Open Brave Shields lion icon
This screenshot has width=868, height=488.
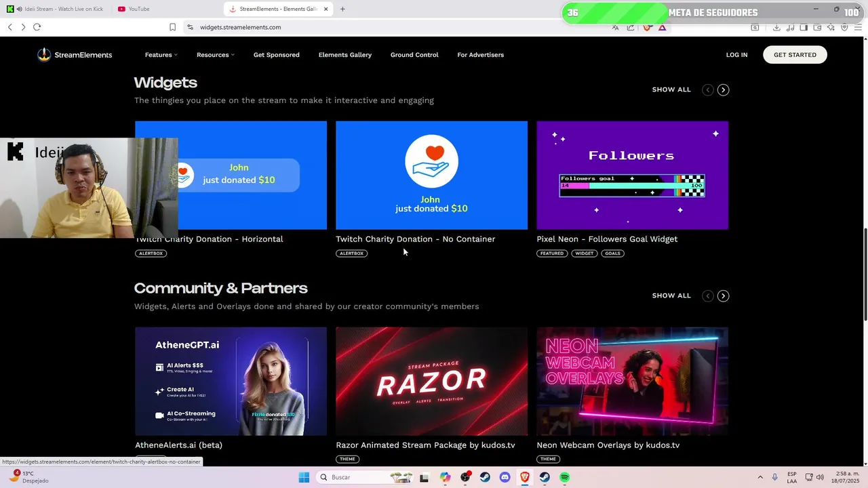click(x=647, y=27)
